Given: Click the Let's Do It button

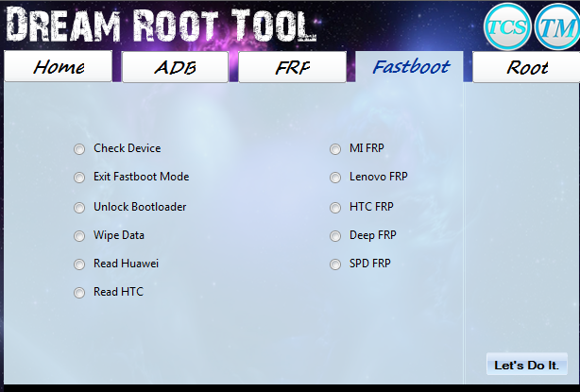Looking at the screenshot, I should [x=527, y=365].
